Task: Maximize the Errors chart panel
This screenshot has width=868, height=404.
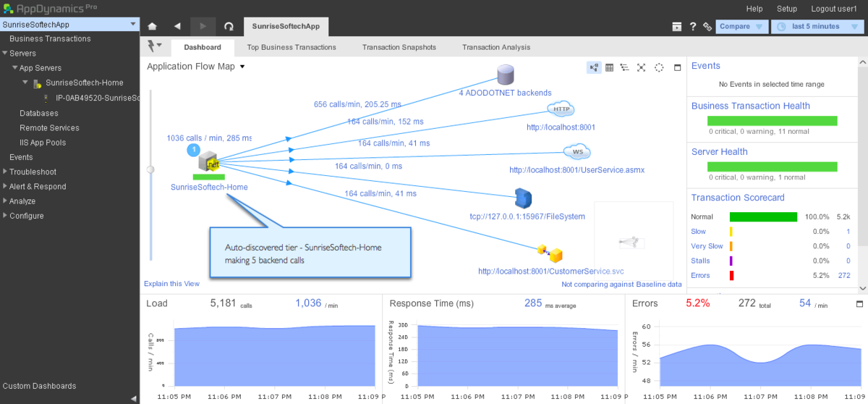Action: click(859, 303)
